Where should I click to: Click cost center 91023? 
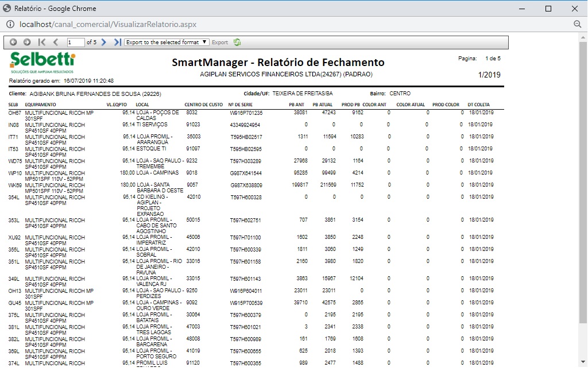(193, 125)
